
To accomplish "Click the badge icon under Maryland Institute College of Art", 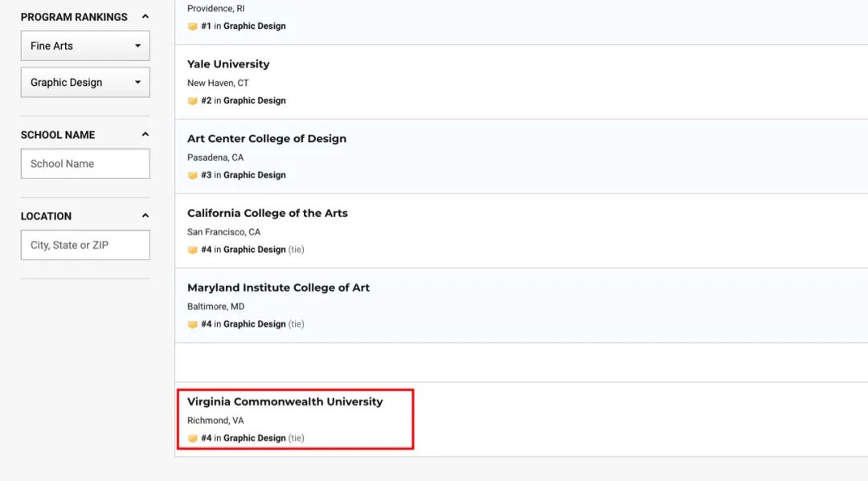I will point(192,325).
